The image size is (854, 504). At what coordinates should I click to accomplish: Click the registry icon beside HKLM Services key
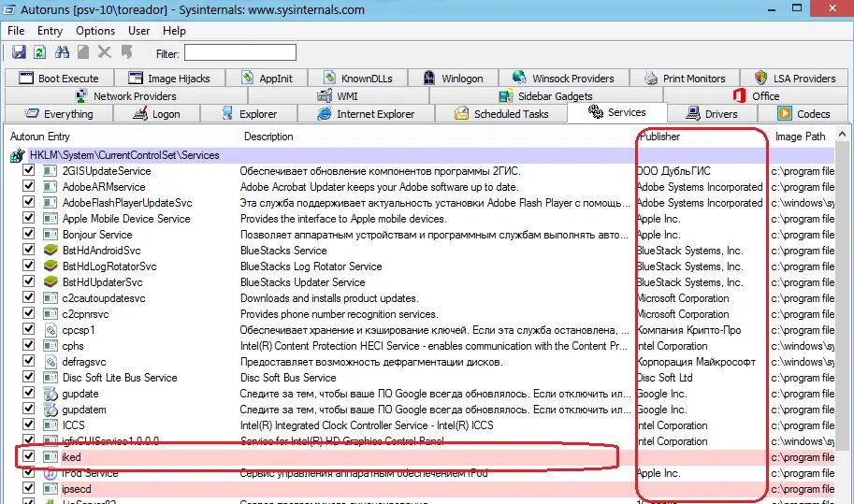click(17, 155)
